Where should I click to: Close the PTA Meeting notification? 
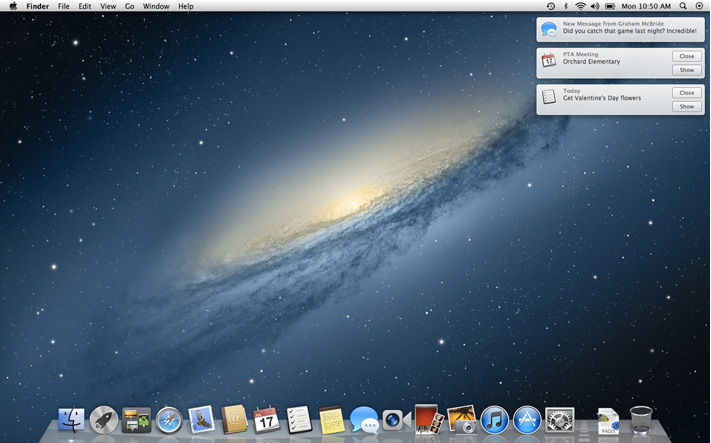pos(686,56)
